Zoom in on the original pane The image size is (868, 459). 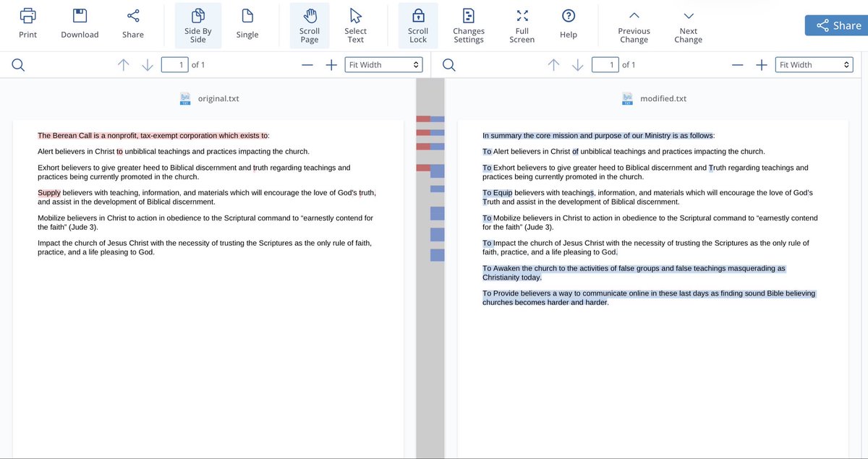click(x=331, y=65)
